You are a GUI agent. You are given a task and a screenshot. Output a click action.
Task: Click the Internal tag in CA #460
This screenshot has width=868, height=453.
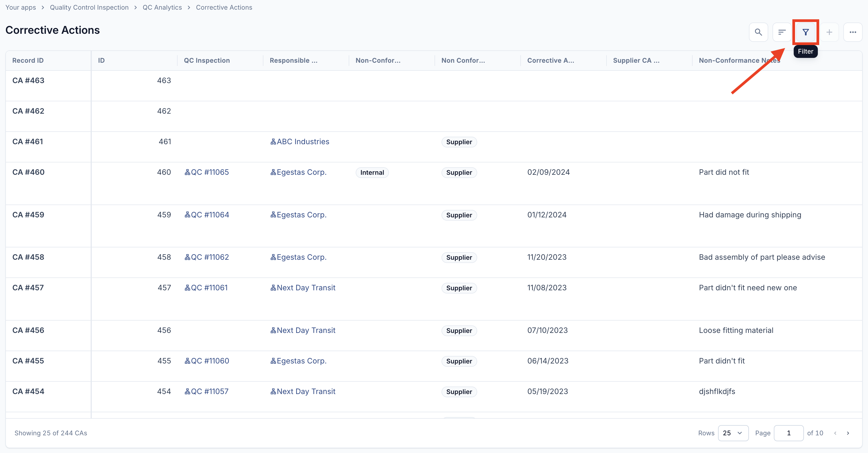tap(372, 172)
